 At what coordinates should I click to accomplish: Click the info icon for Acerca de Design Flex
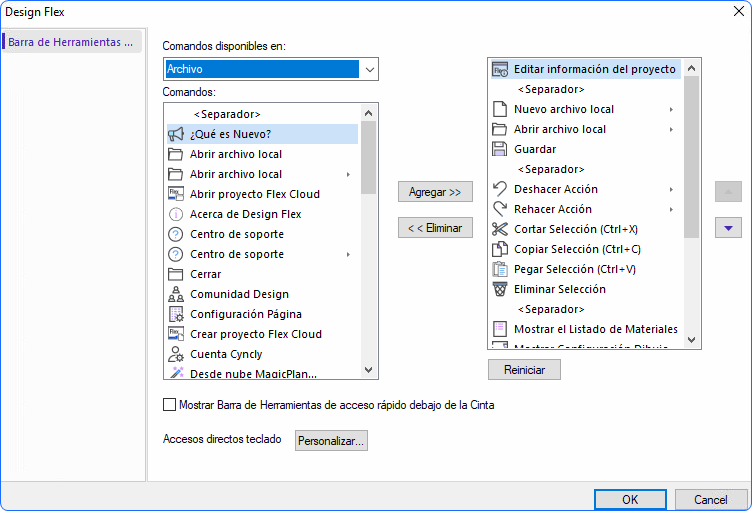tap(176, 214)
